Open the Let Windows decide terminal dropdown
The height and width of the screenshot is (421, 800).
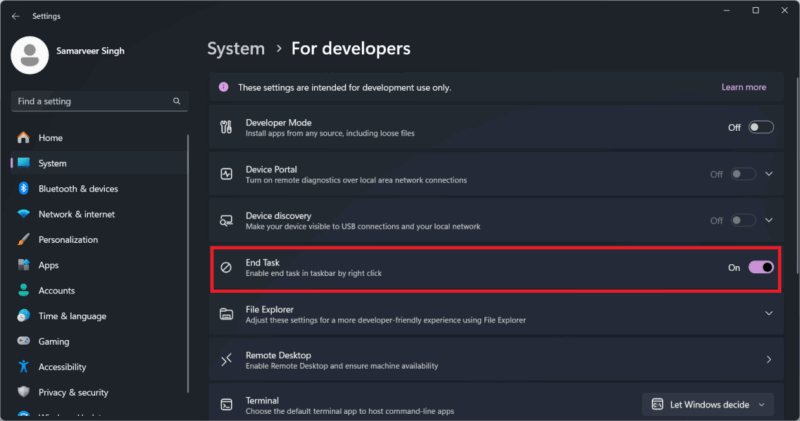click(708, 404)
